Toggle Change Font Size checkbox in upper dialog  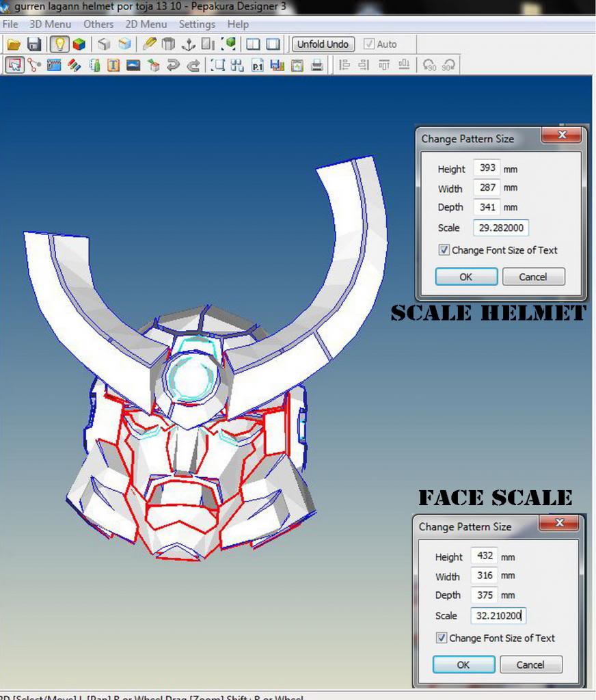tap(444, 250)
